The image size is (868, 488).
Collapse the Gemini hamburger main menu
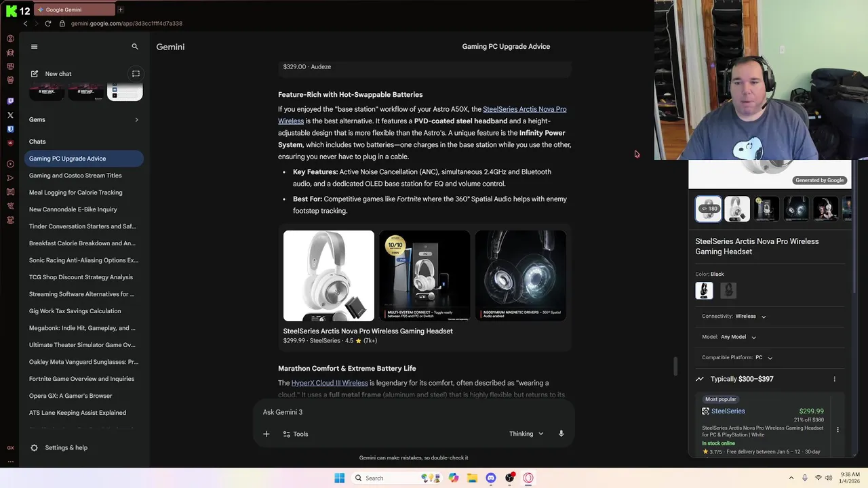(34, 47)
